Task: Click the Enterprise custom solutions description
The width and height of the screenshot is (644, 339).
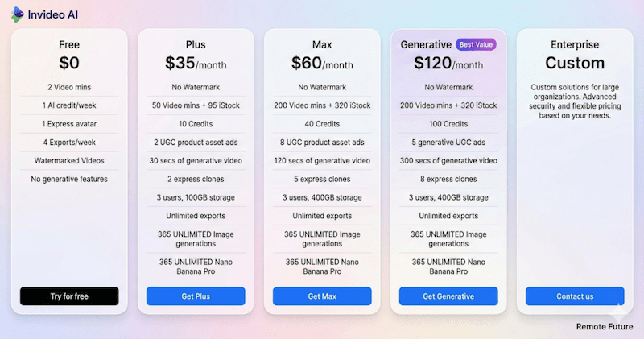Action: [x=575, y=101]
